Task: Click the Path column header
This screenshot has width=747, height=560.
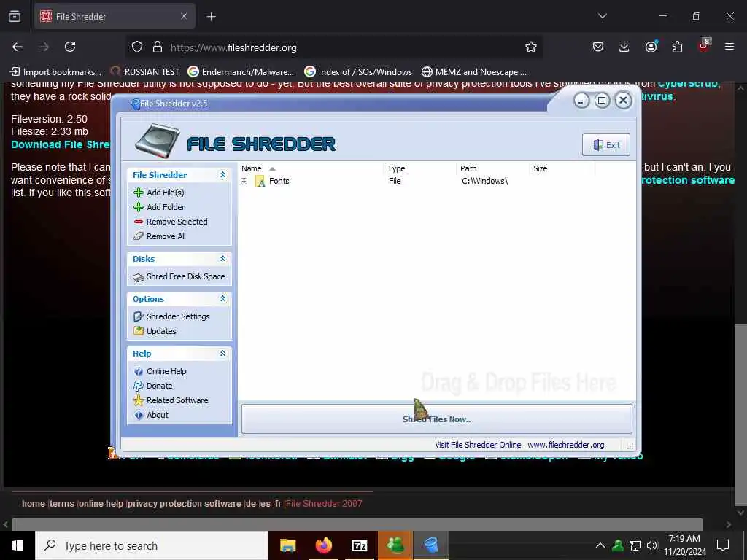Action: point(492,168)
